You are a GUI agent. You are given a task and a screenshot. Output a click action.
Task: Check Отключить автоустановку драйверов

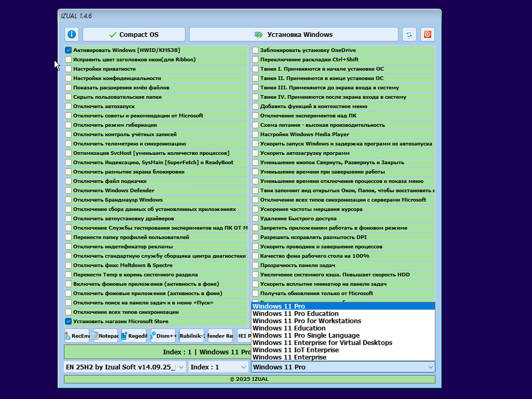[68, 219]
